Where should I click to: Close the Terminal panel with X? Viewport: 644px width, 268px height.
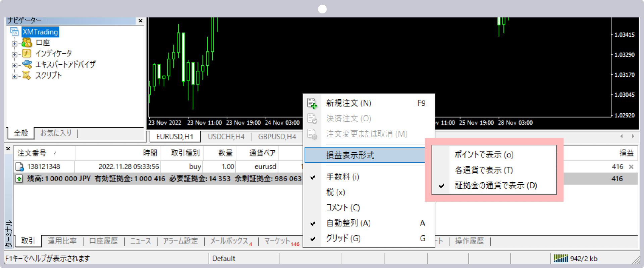[8, 148]
